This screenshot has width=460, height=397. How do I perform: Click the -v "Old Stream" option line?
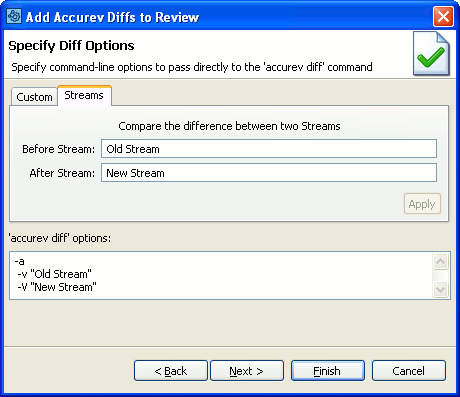pos(55,274)
